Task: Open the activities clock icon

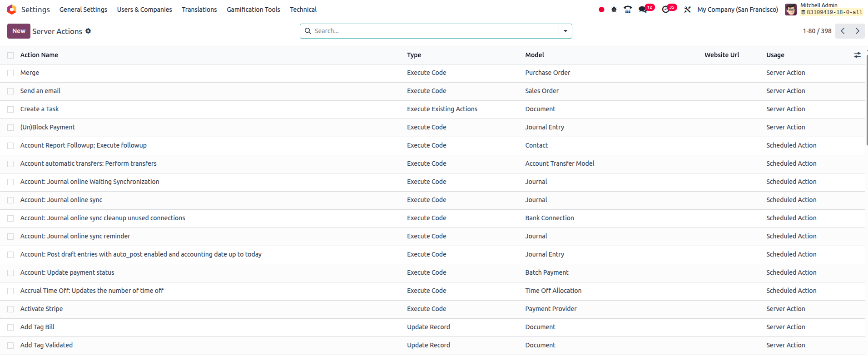Action: pos(666,10)
